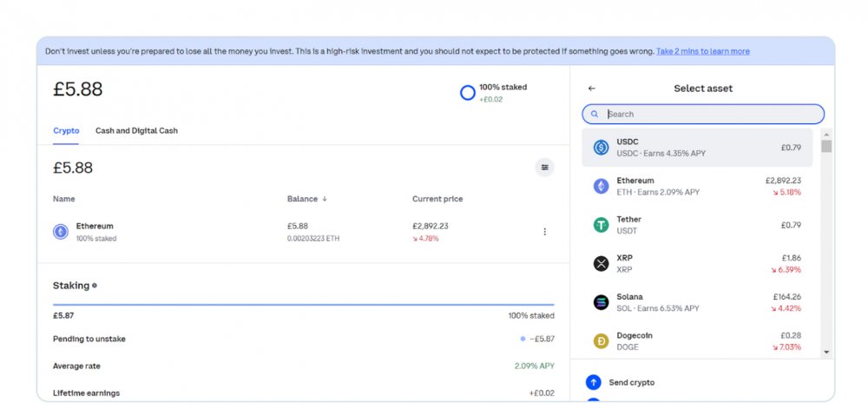Click the +£0.02 staked gain at top
Viewport: 868px width, 409px height.
click(x=490, y=100)
